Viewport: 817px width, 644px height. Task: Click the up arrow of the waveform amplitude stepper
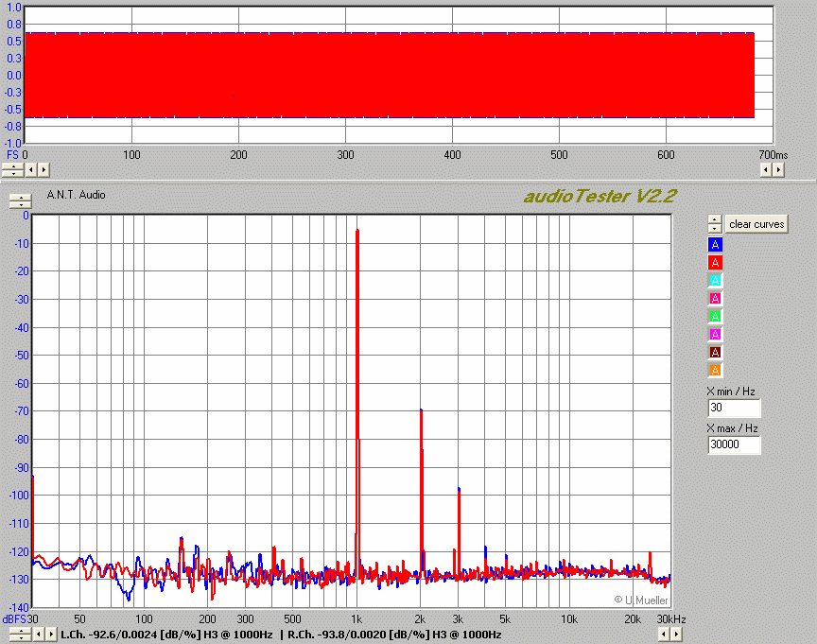click(13, 166)
